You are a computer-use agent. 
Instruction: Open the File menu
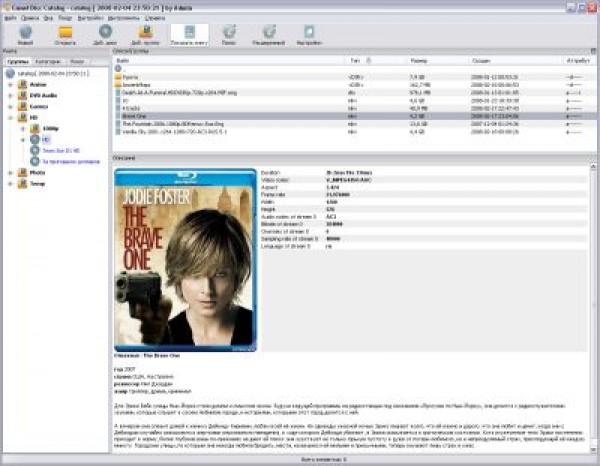(x=10, y=19)
